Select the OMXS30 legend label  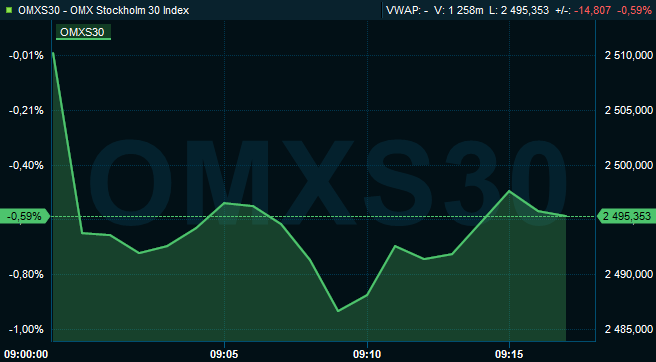(x=83, y=32)
